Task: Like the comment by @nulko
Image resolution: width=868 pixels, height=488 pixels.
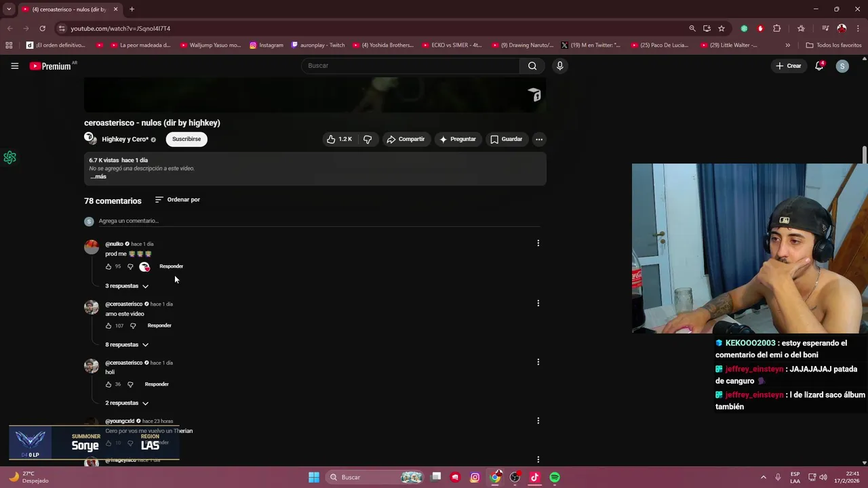Action: pyautogui.click(x=108, y=266)
